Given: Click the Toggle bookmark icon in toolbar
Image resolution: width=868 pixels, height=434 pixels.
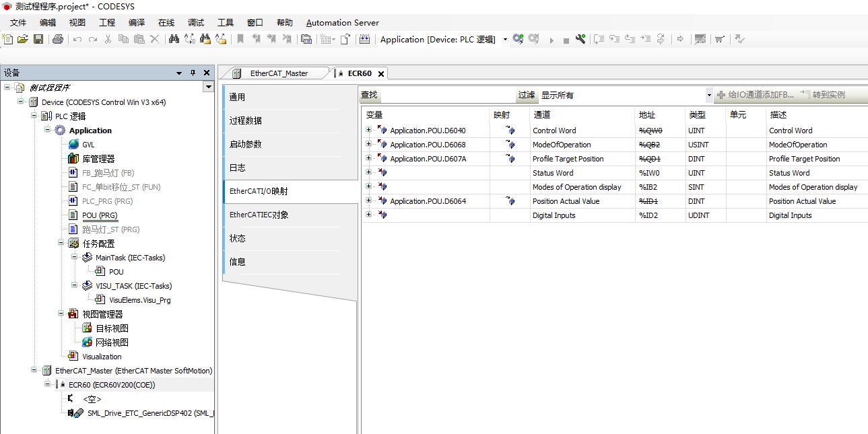Looking at the screenshot, I should pyautogui.click(x=240, y=39).
